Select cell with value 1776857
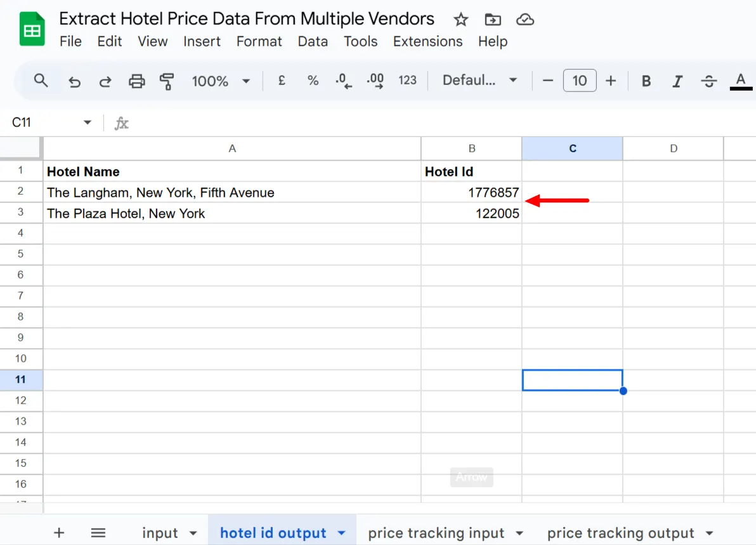 point(471,192)
